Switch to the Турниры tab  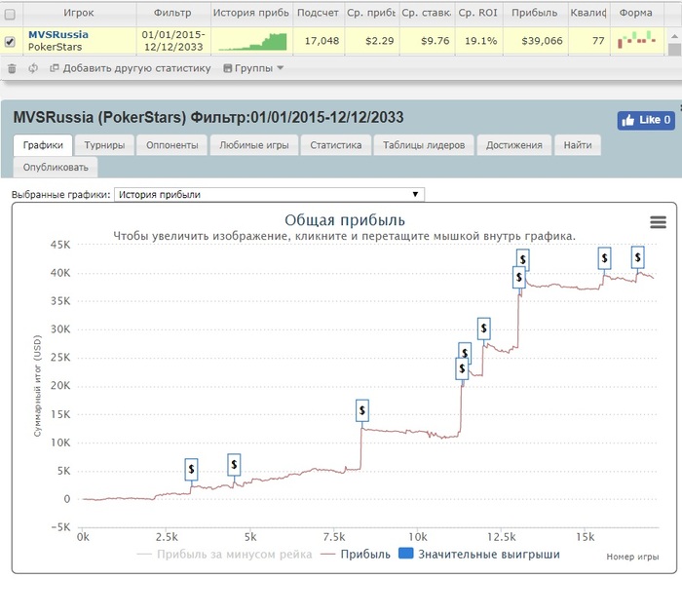pyautogui.click(x=104, y=145)
